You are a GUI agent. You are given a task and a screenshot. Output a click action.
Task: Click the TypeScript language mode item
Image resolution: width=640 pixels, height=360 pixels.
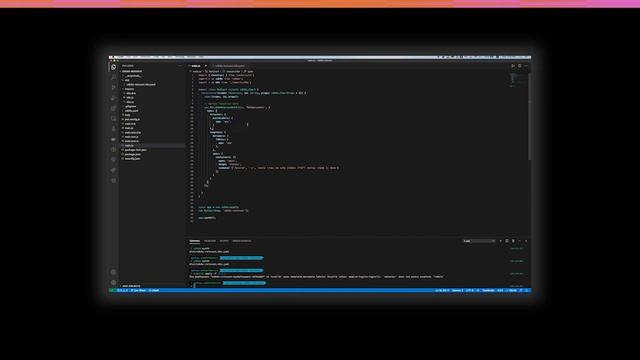tap(488, 290)
